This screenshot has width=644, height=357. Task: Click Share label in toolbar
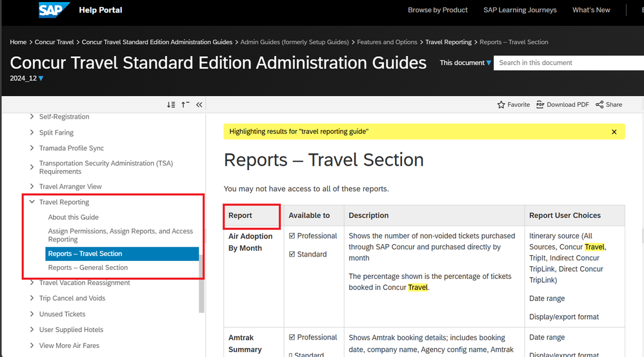(614, 104)
